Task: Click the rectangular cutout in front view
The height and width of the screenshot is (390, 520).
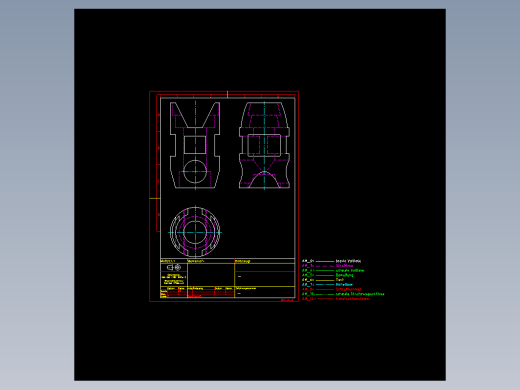Action: pos(195,145)
